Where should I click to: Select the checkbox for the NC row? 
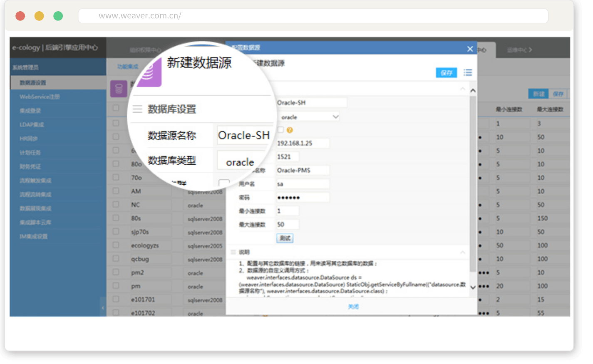click(x=116, y=205)
